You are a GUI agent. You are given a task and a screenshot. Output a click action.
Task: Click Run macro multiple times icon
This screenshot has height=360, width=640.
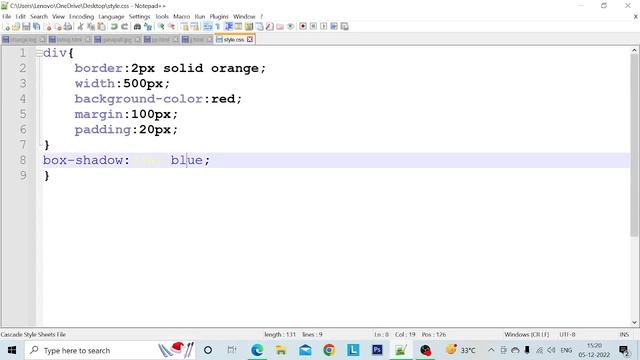[x=334, y=27]
